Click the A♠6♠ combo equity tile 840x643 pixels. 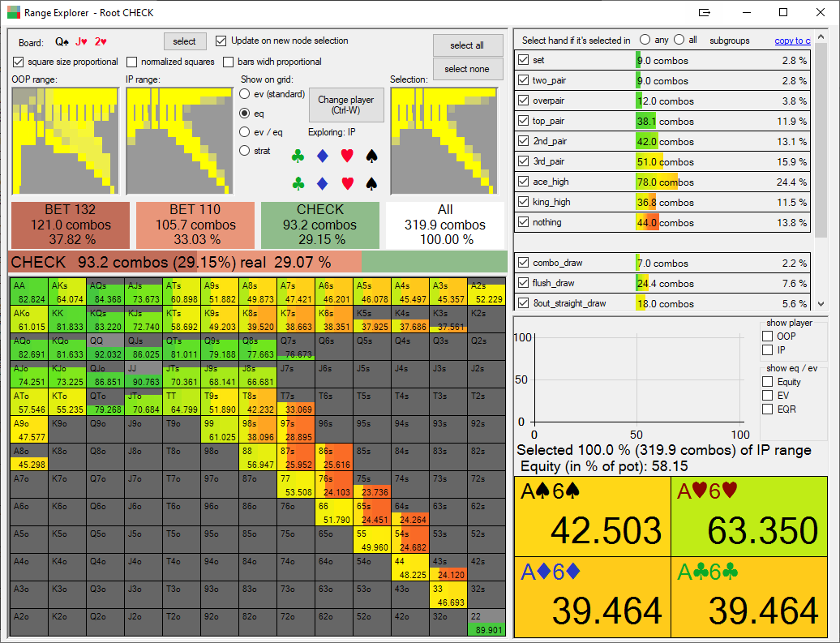coord(593,517)
